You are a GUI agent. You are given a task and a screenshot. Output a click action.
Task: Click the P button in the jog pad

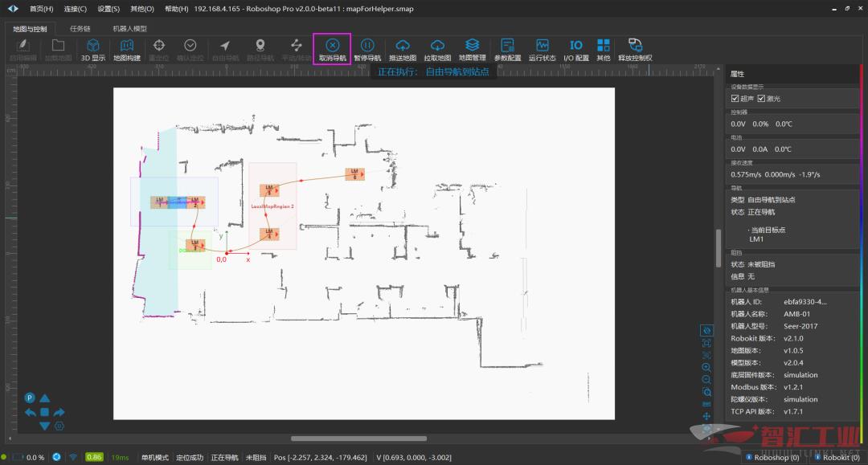30,398
